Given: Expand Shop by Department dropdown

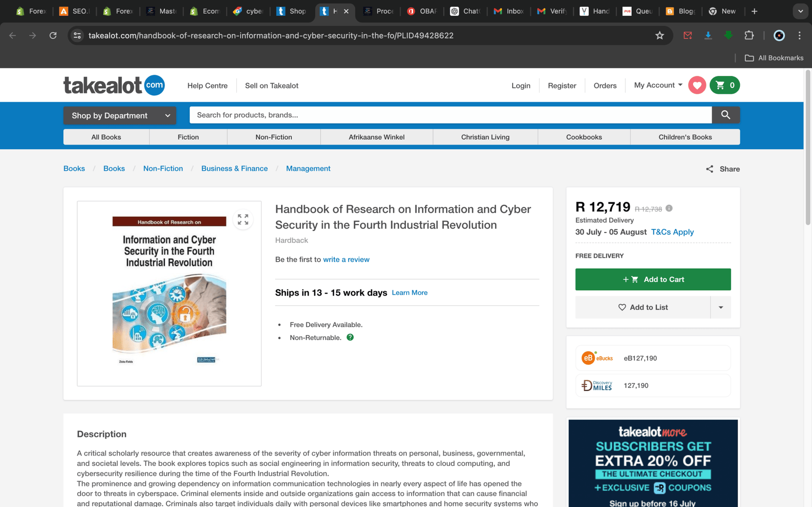Looking at the screenshot, I should click(120, 115).
